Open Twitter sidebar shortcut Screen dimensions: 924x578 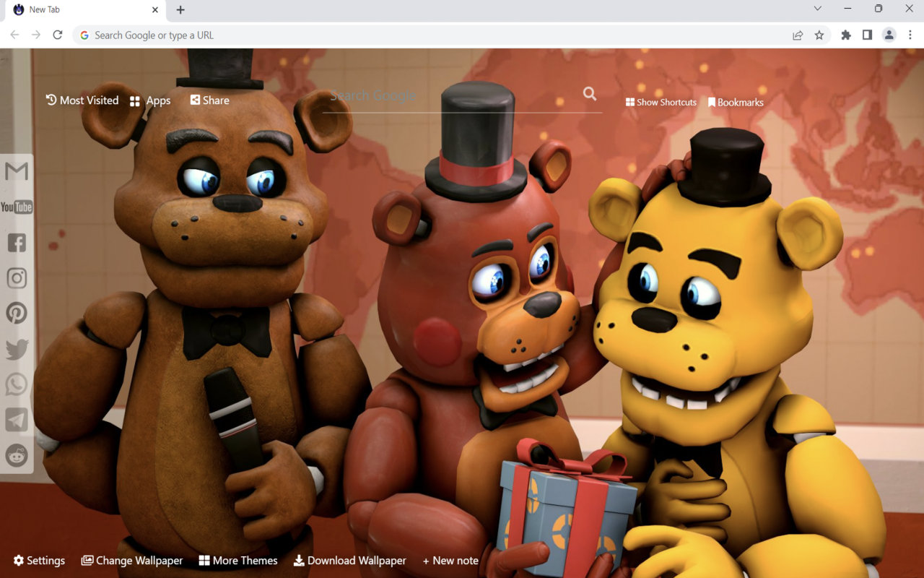(17, 349)
